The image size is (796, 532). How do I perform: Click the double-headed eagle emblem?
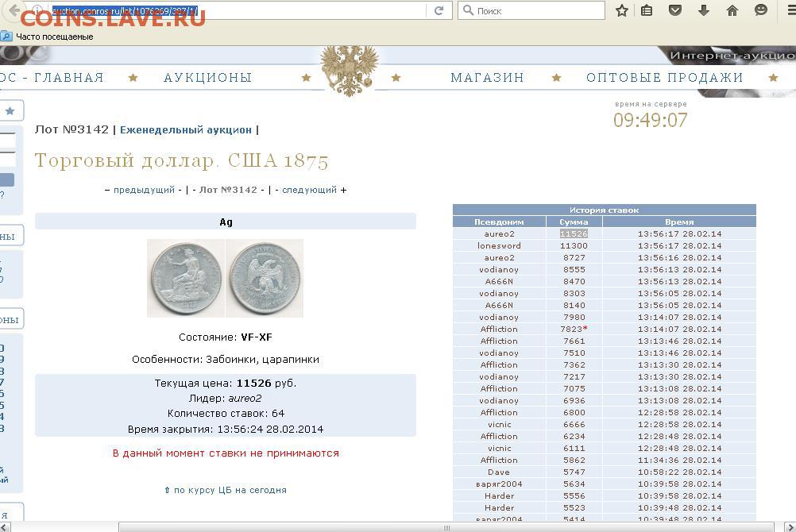pos(349,70)
